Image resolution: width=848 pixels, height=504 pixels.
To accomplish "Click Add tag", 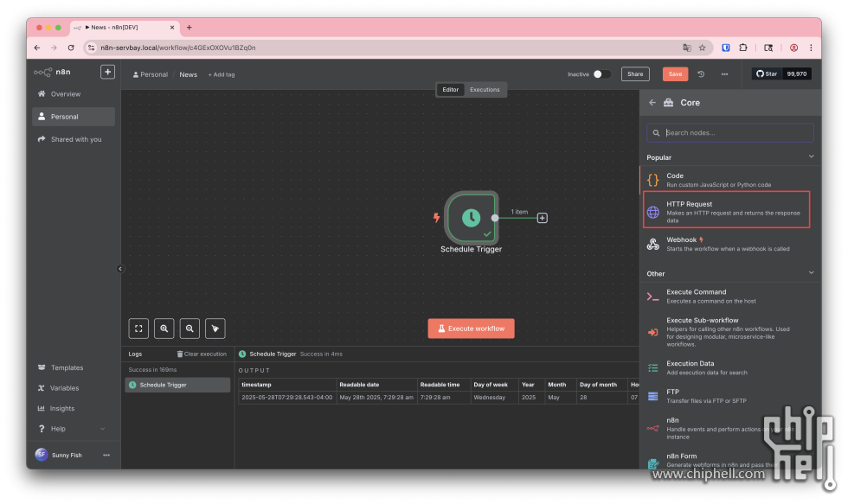I will click(222, 74).
